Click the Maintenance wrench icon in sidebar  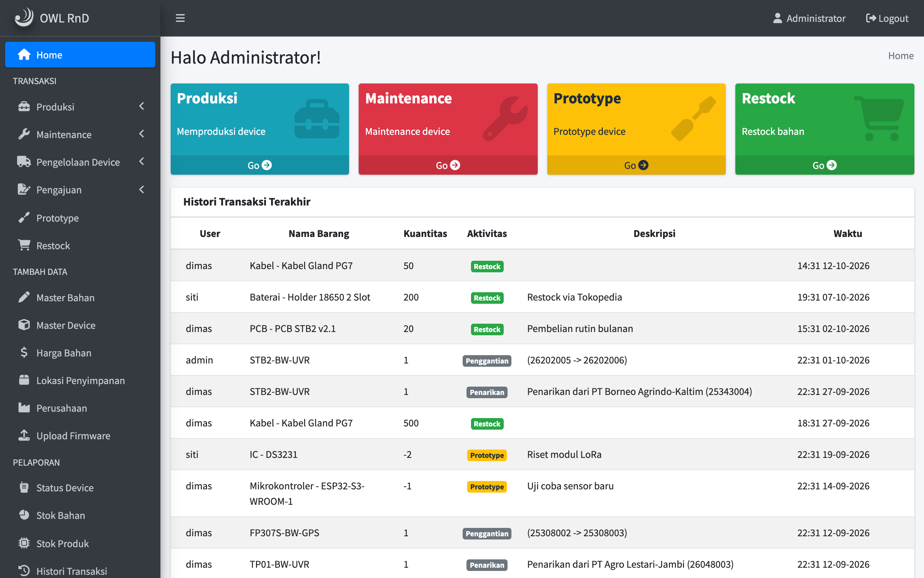(24, 134)
